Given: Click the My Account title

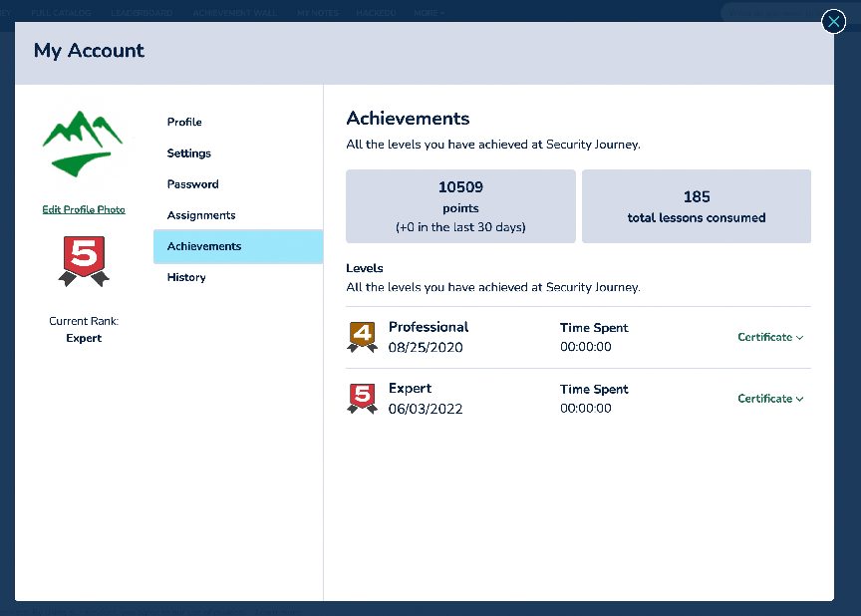Looking at the screenshot, I should [x=89, y=51].
